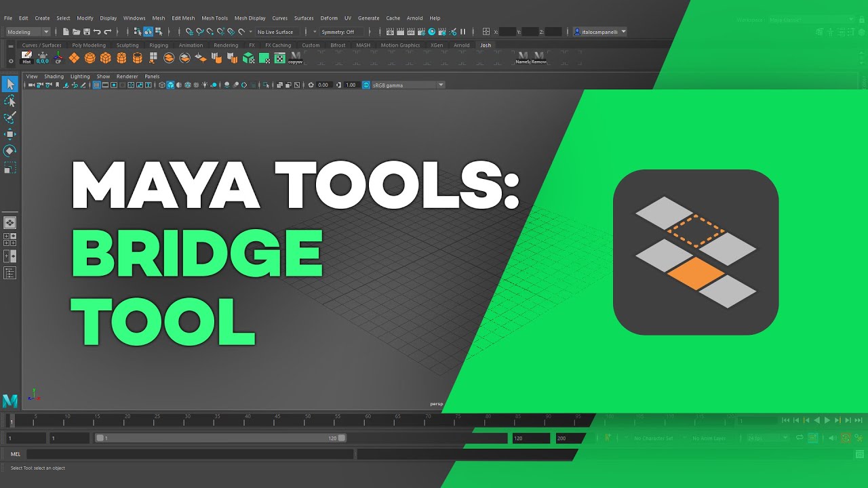This screenshot has width=868, height=488.
Task: Toggle Isolate Select in panel toolbar
Action: [266, 85]
